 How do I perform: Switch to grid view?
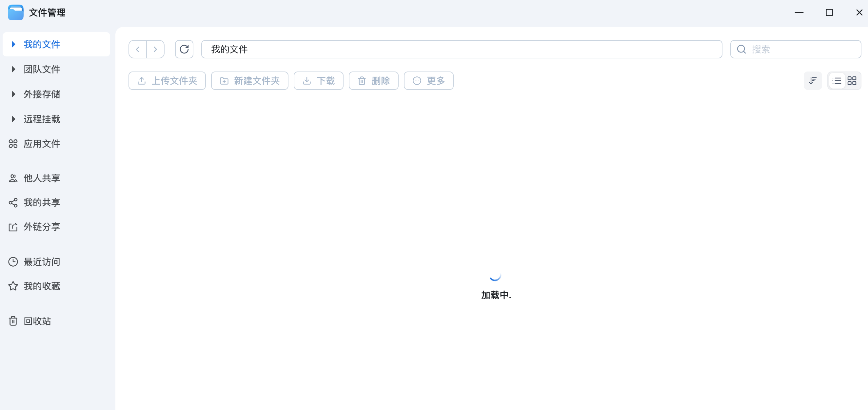tap(852, 81)
